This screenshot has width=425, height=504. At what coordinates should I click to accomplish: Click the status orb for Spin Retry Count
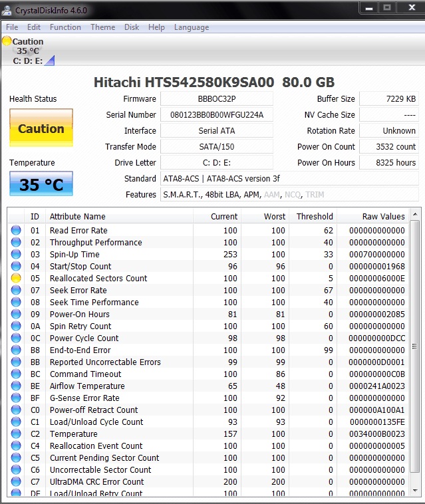coord(16,326)
